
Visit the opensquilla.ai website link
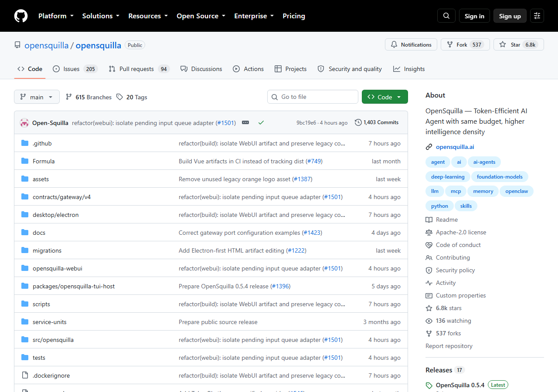click(x=455, y=147)
